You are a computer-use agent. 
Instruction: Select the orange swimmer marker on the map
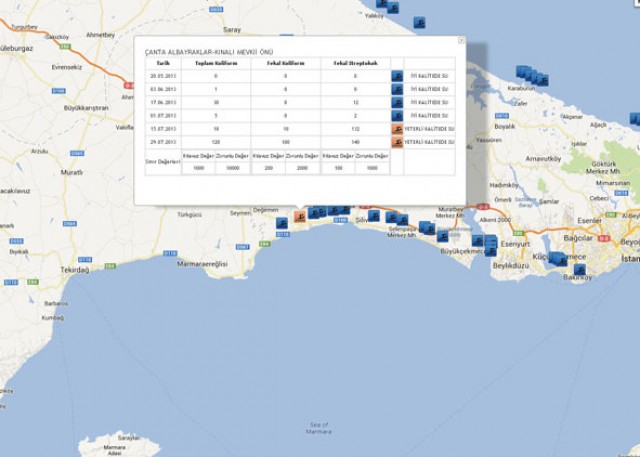pyautogui.click(x=299, y=216)
